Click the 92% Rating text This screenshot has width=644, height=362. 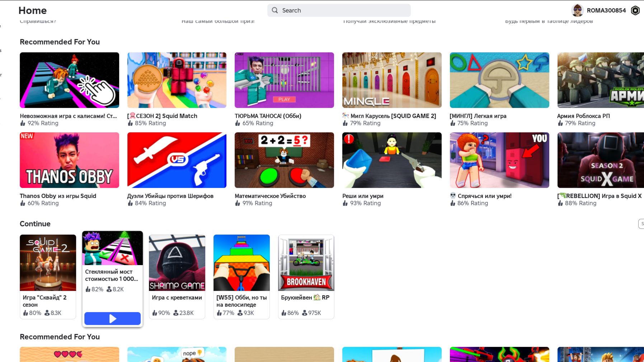point(43,123)
